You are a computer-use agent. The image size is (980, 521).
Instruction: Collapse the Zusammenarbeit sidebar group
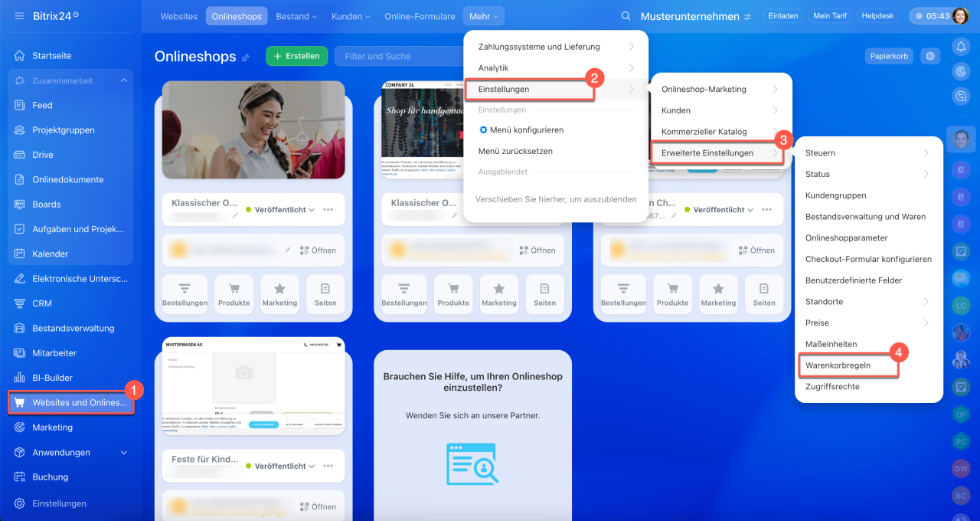(x=123, y=80)
